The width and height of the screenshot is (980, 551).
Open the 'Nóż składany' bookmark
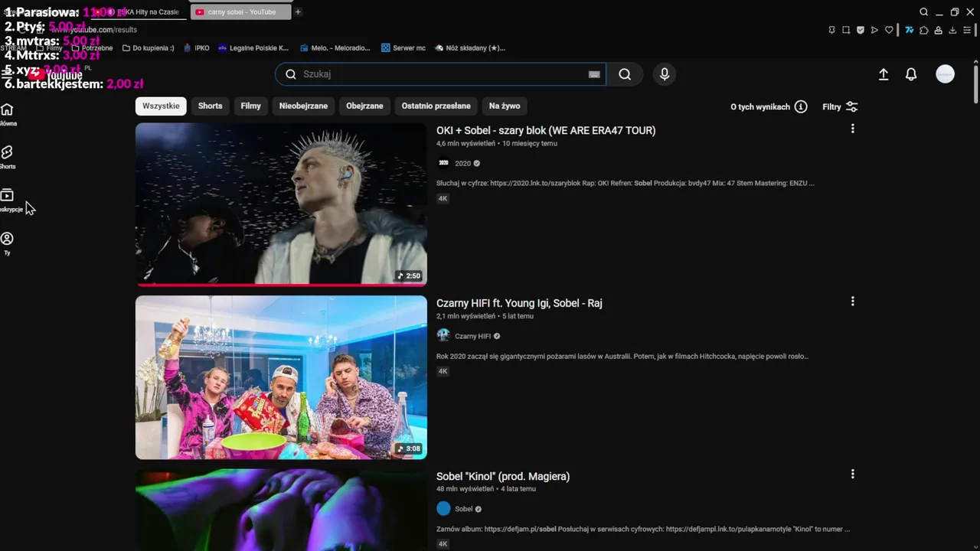(x=470, y=47)
